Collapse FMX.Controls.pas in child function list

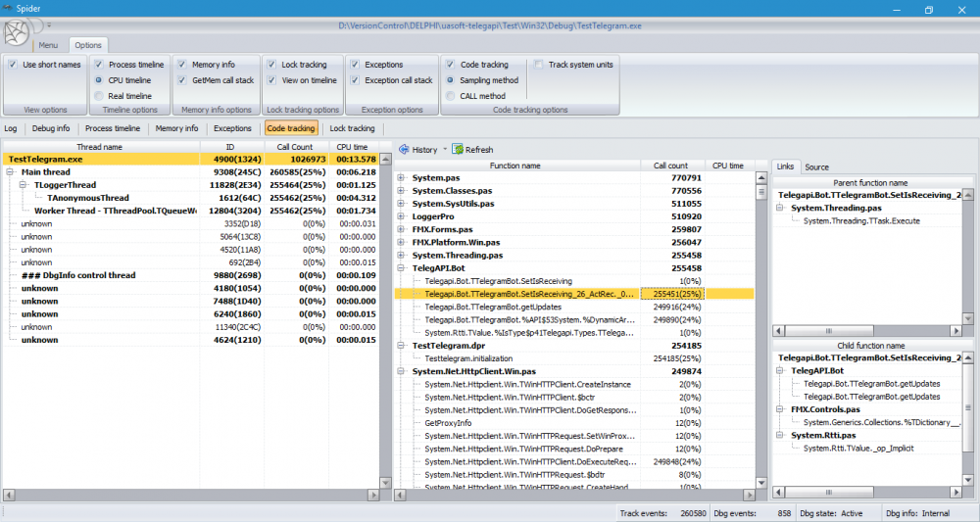pyautogui.click(x=780, y=409)
